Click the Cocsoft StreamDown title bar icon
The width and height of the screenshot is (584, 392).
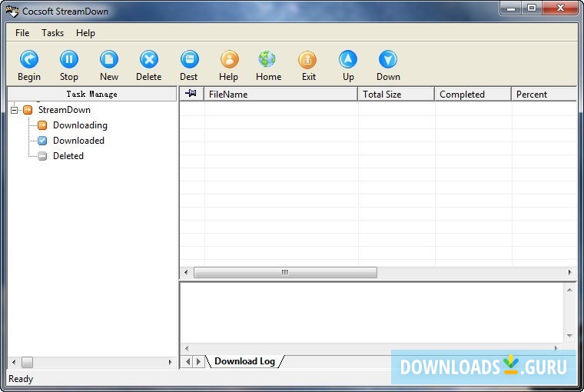click(12, 12)
